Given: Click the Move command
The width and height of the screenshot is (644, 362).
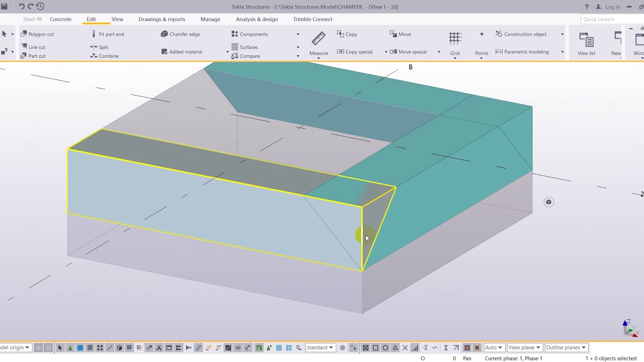Looking at the screenshot, I should [x=400, y=34].
